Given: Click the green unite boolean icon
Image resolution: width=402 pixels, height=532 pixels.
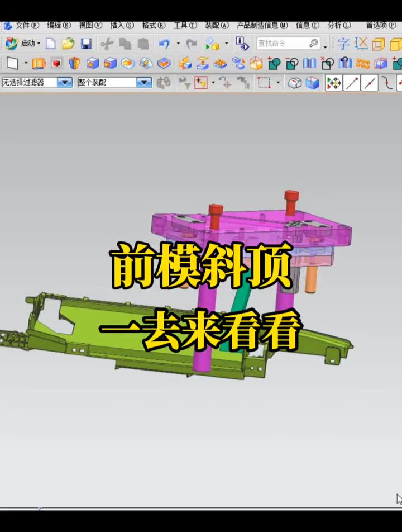Looking at the screenshot, I should [x=274, y=63].
